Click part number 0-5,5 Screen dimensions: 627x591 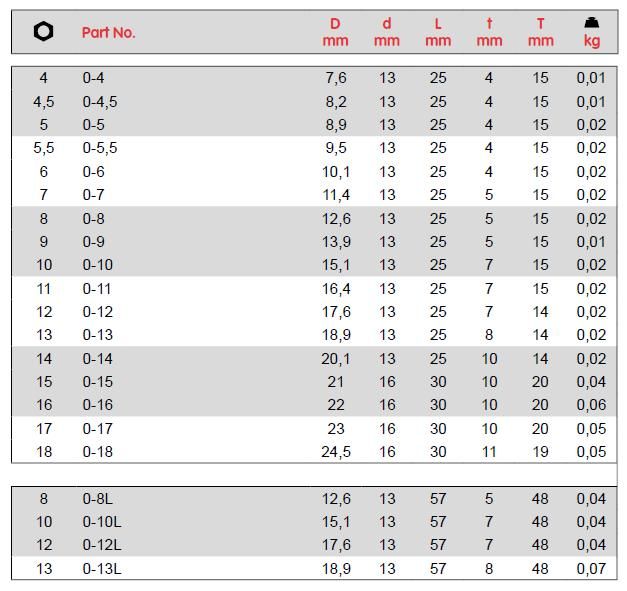(100, 148)
